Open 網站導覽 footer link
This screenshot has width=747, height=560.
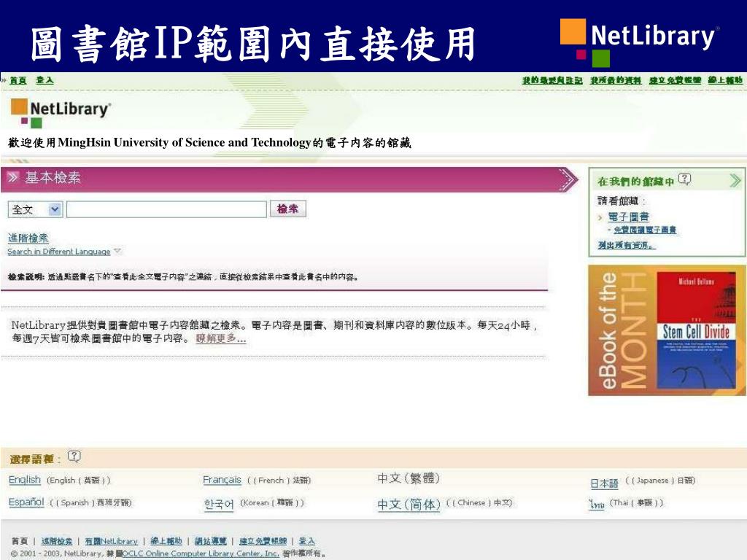(x=211, y=541)
